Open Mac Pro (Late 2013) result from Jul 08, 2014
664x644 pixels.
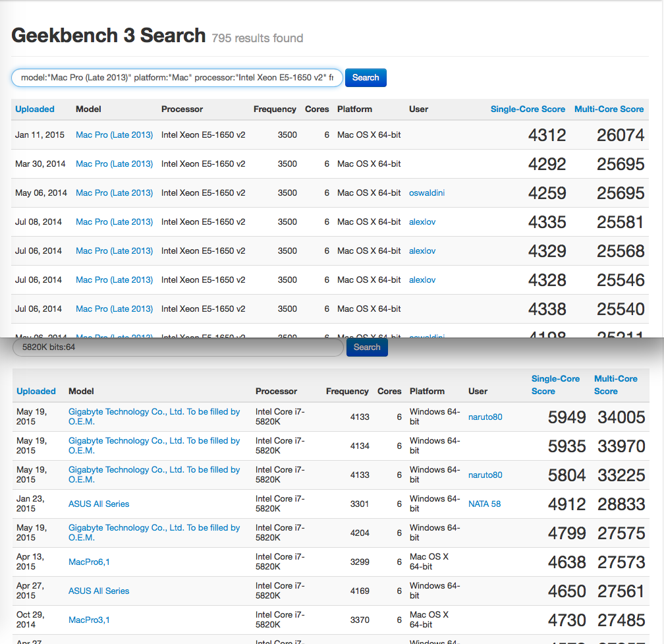pyautogui.click(x=115, y=221)
